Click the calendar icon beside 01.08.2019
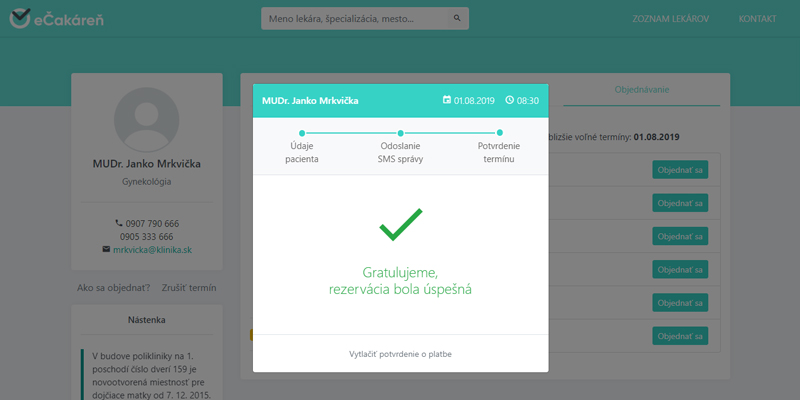 (x=446, y=101)
